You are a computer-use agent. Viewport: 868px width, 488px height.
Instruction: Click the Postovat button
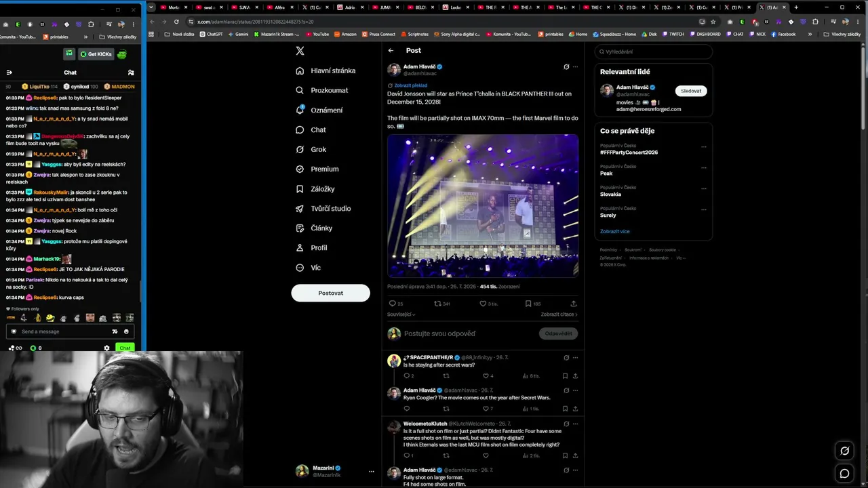click(331, 293)
